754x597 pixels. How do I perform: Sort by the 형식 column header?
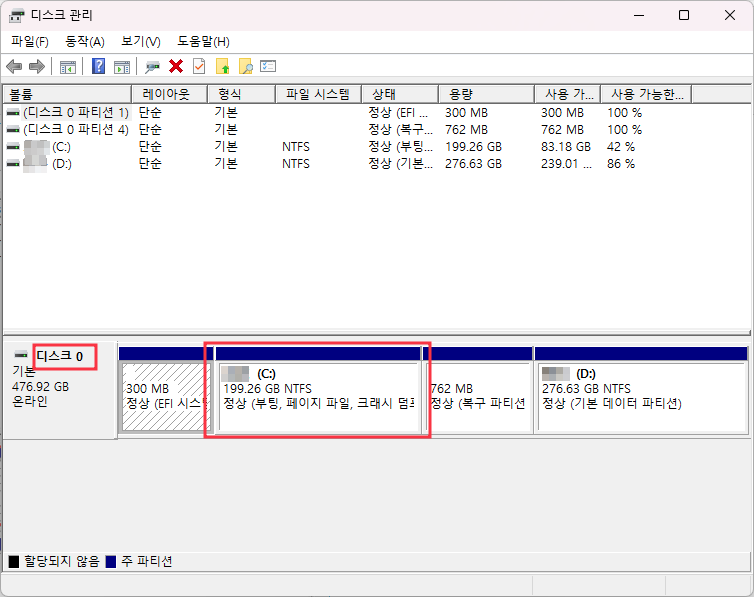tap(241, 94)
